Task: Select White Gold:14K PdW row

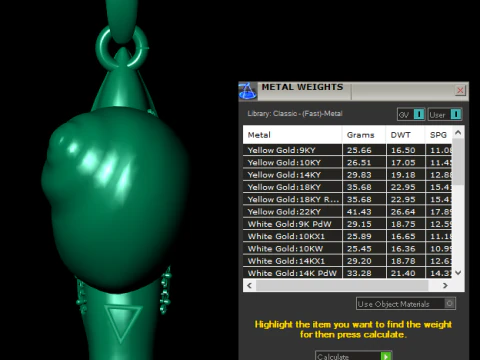Action: click(347, 273)
